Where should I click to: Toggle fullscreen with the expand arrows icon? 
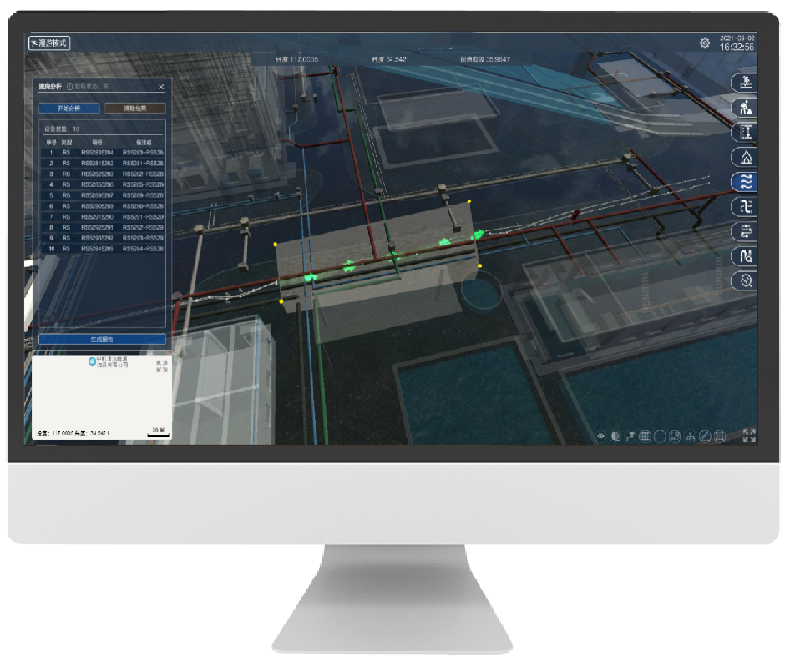point(748,435)
